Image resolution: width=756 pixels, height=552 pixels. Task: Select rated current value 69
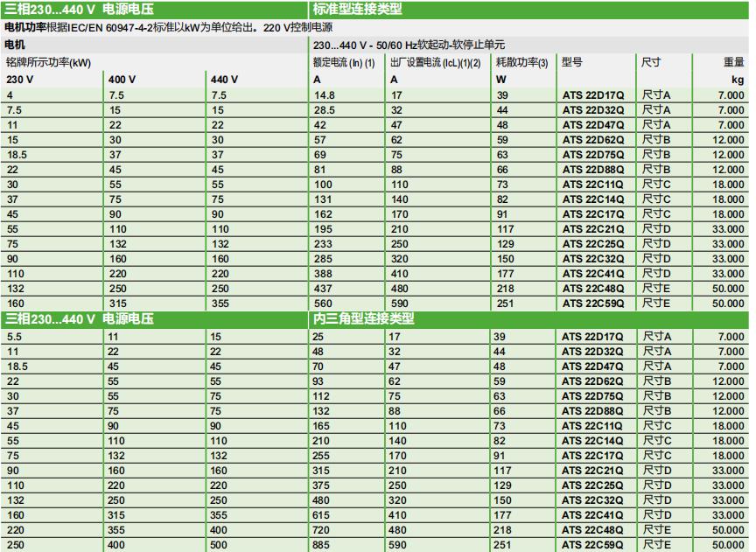[x=320, y=155]
